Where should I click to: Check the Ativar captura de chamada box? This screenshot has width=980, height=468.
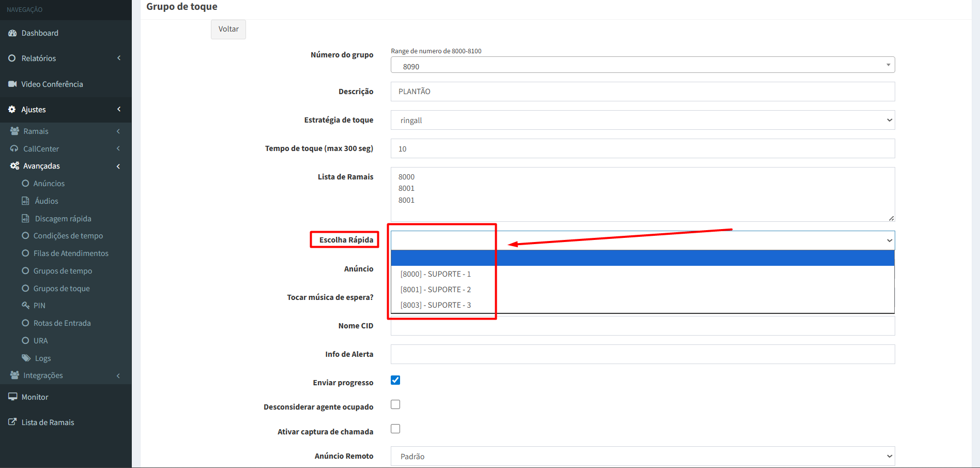pos(395,429)
